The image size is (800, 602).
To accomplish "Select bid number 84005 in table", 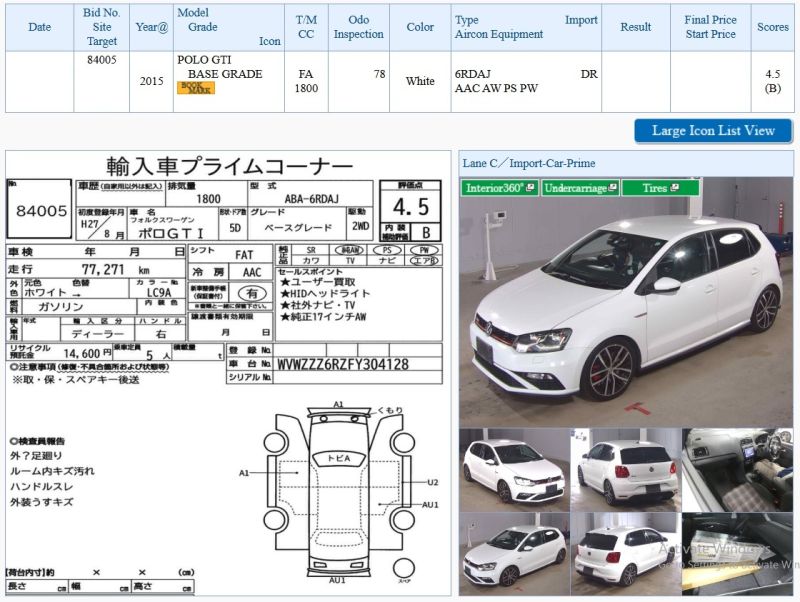I will tap(102, 60).
